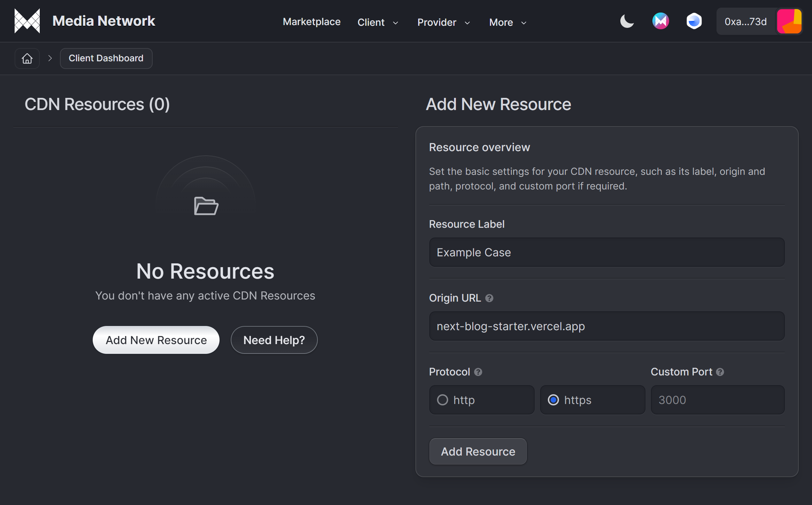This screenshot has width=812, height=505.
Task: Click the Custom Port help icon
Action: 720,372
